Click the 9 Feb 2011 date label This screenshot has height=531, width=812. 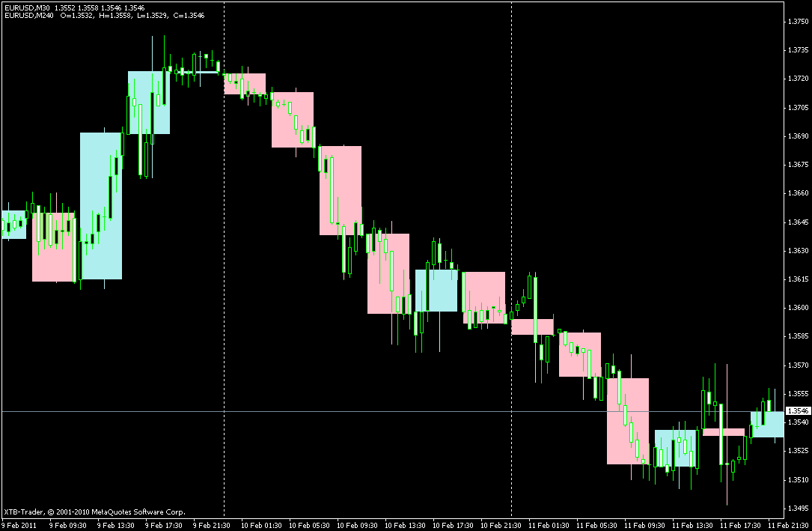(x=19, y=525)
